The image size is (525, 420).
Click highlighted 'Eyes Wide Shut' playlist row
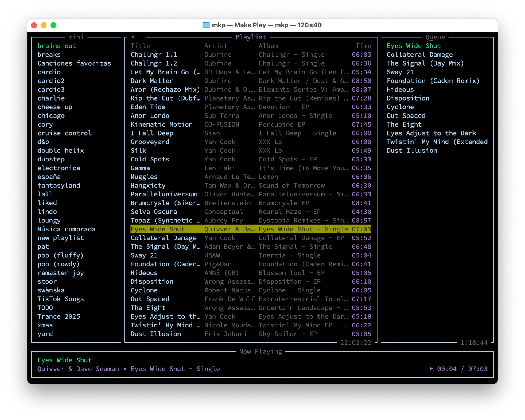[251, 229]
